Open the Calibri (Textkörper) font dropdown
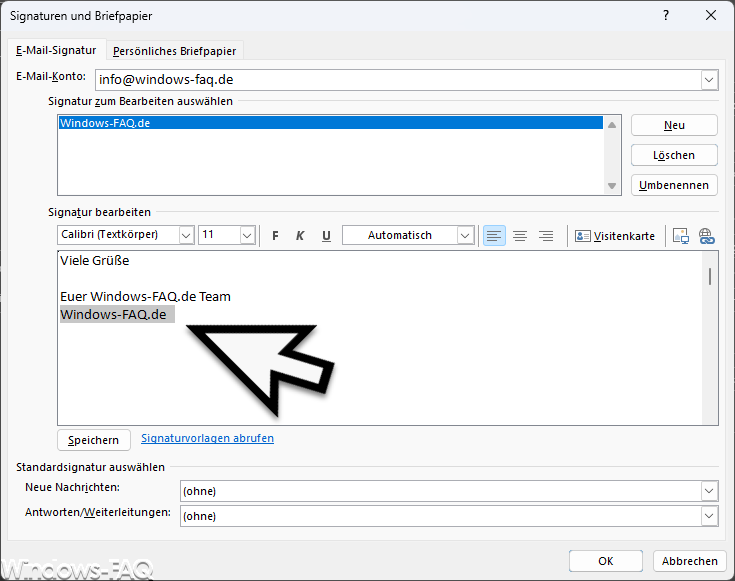Image resolution: width=735 pixels, height=581 pixels. 186,235
